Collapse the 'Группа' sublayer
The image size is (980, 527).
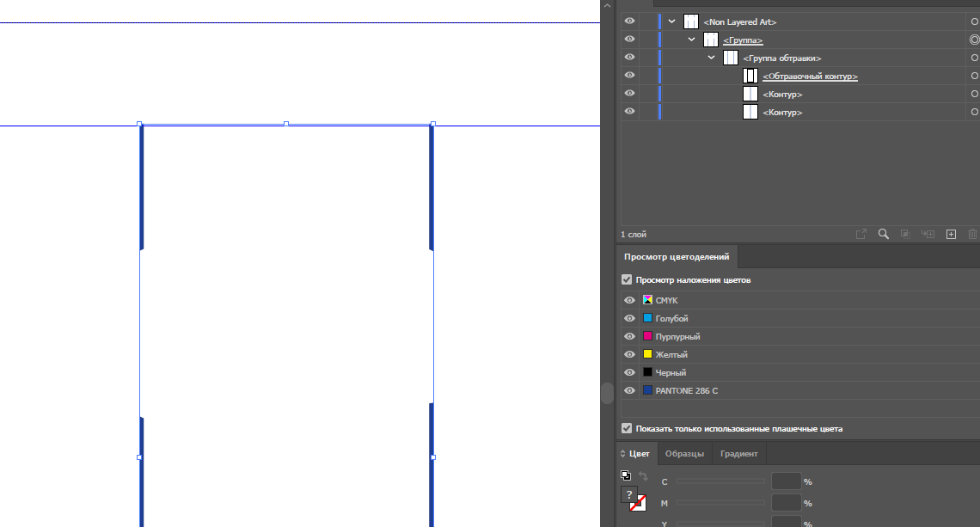(691, 40)
